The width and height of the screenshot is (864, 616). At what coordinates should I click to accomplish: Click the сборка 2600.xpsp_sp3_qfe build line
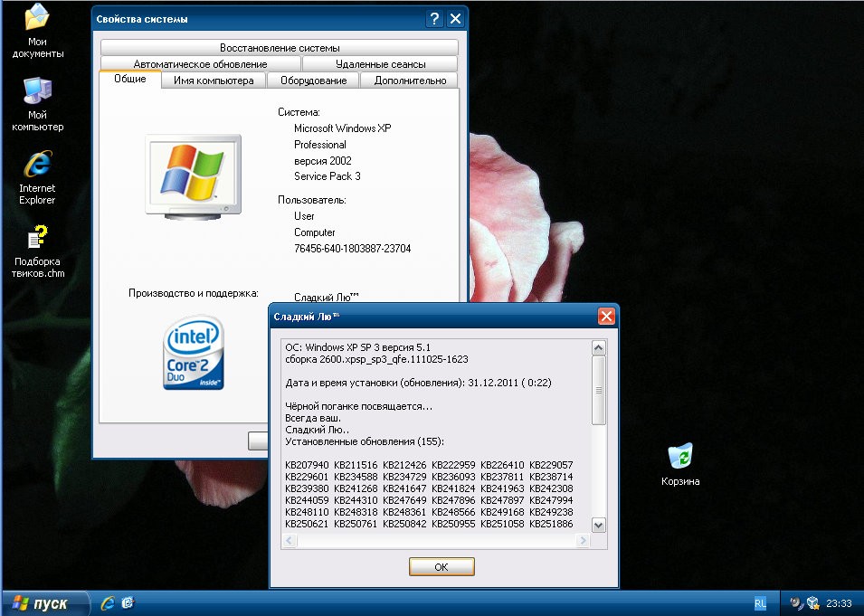coord(376,359)
